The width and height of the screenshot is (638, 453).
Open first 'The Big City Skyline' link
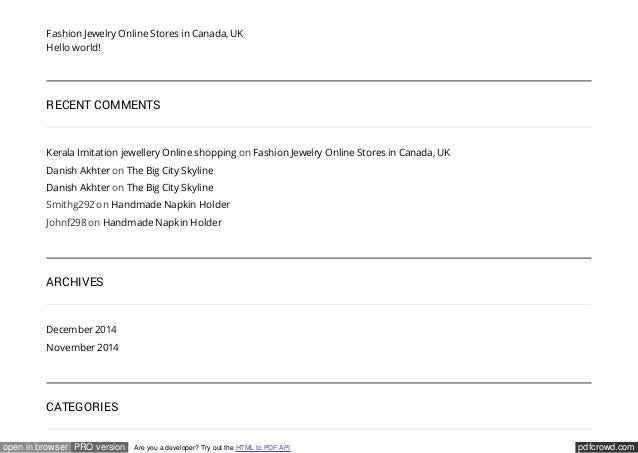[170, 171]
